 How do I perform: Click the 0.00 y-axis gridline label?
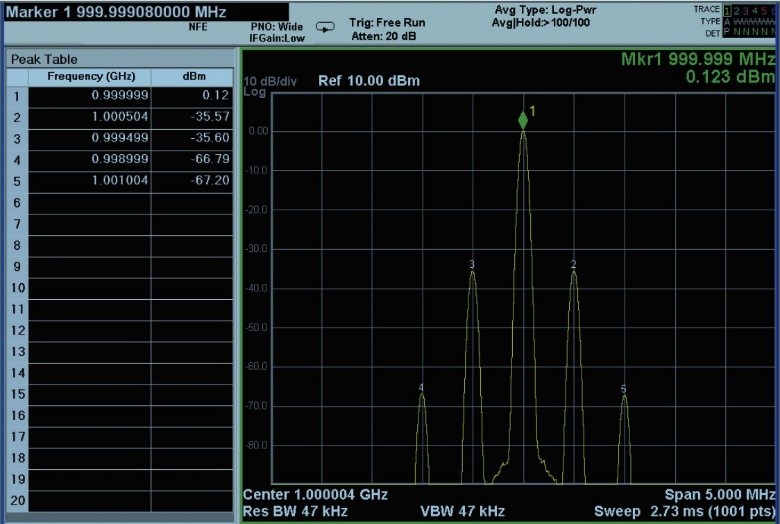258,131
